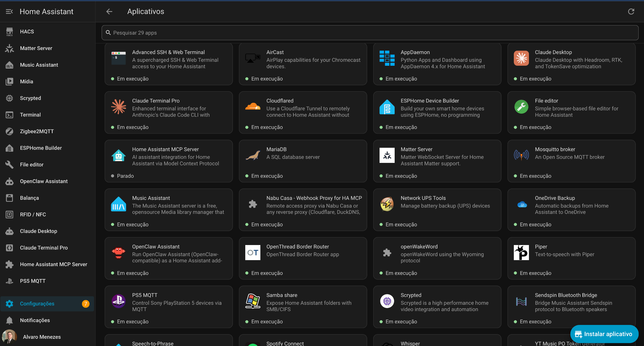Refresh the apps list with reload icon
The height and width of the screenshot is (346, 644).
click(631, 12)
